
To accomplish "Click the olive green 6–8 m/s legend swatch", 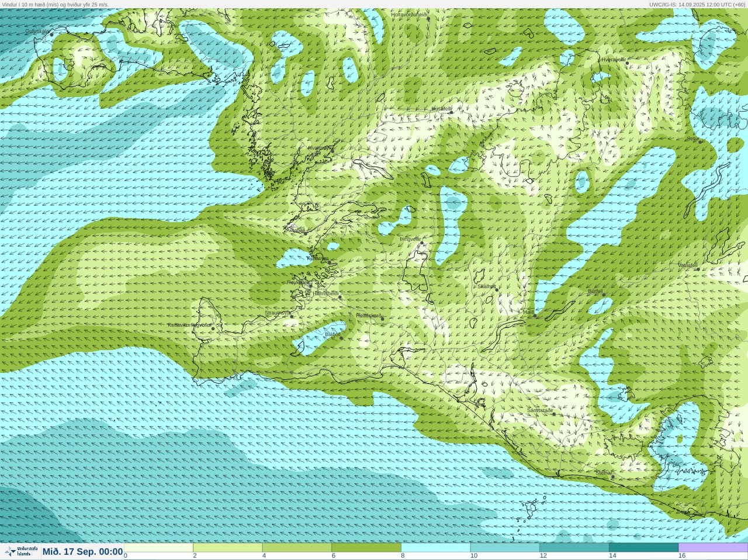I will [x=366, y=548].
